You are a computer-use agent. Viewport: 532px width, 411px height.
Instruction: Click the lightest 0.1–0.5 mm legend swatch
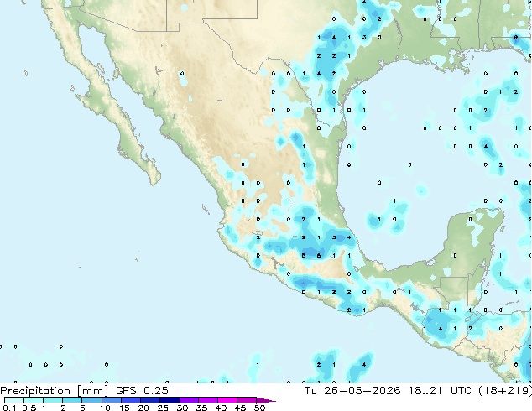point(14,400)
